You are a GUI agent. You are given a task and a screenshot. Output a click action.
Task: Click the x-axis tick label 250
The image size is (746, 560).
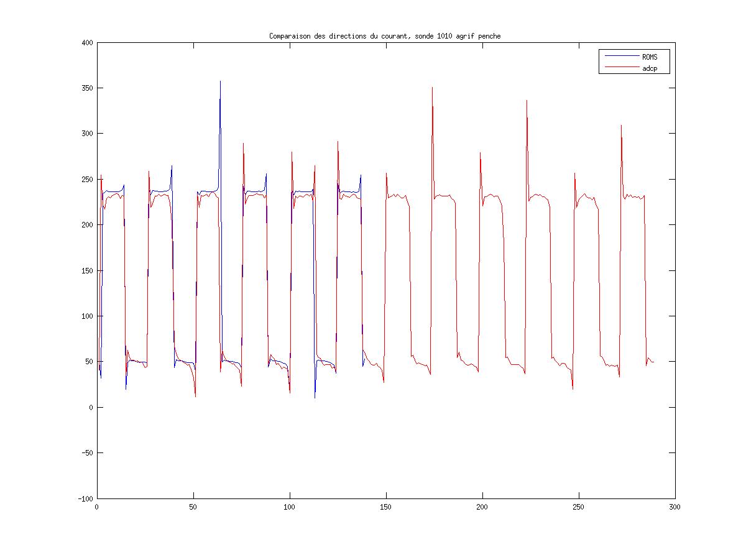[579, 507]
